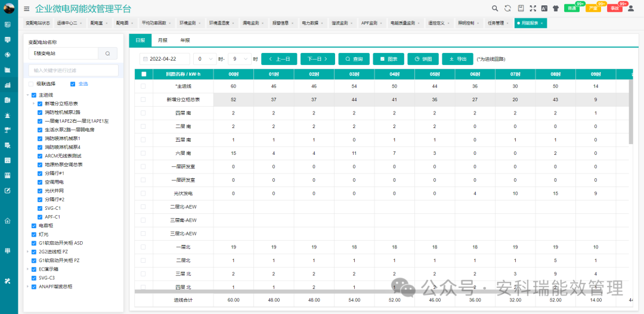Toggle the 级联选择 checkbox
Screen dimensions: 644x314
[31, 84]
